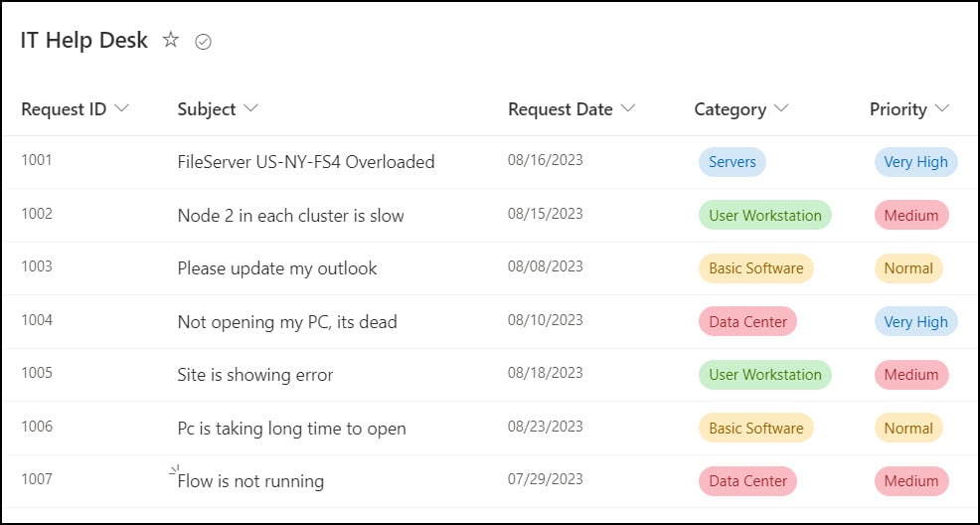Click User Workstation pill in row 1005
This screenshot has height=525, width=980.
(x=765, y=375)
